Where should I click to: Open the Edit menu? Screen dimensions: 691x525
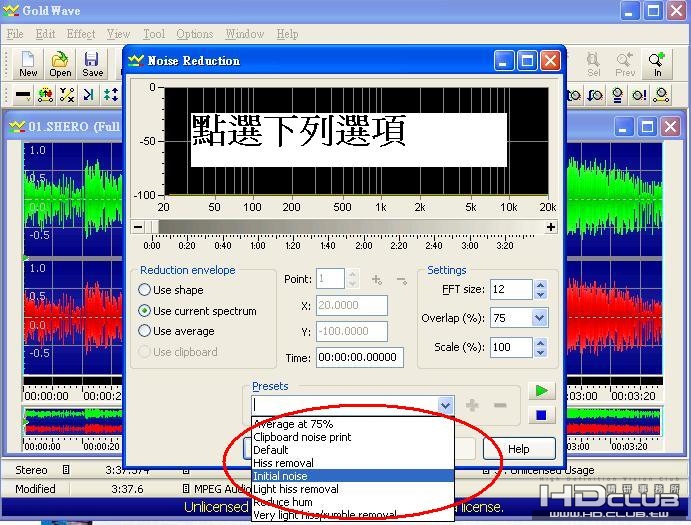coord(45,34)
